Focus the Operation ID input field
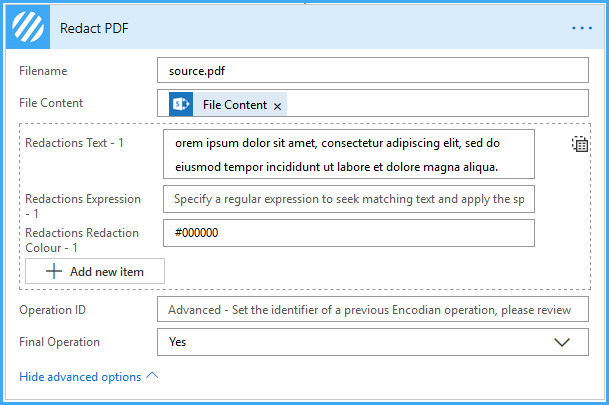Viewport: 609px width, 405px height. (373, 309)
